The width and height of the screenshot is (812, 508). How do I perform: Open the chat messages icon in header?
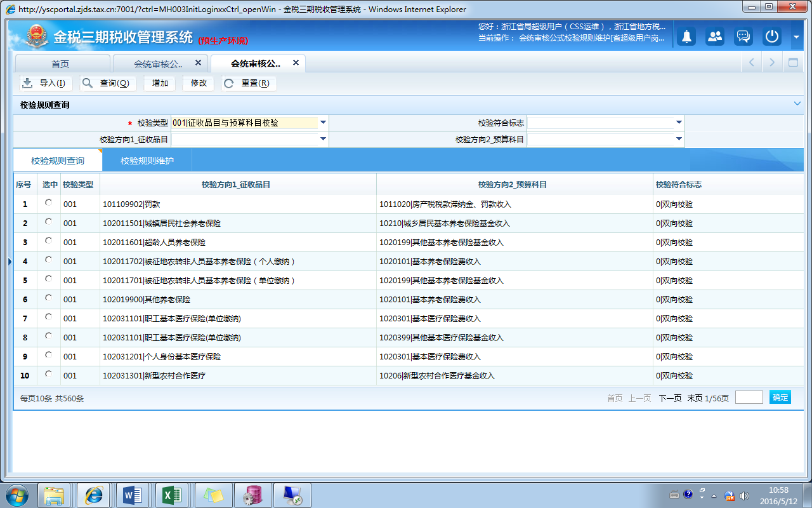coord(743,36)
